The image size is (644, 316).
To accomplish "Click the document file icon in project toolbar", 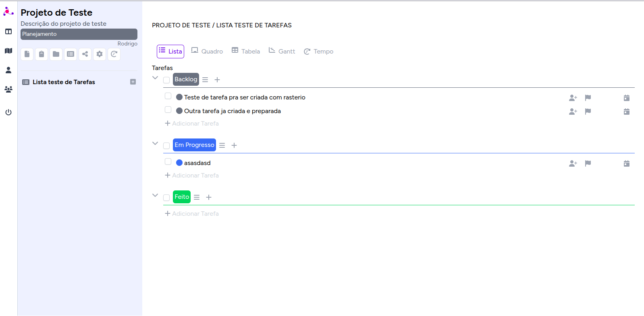I will pos(27,54).
